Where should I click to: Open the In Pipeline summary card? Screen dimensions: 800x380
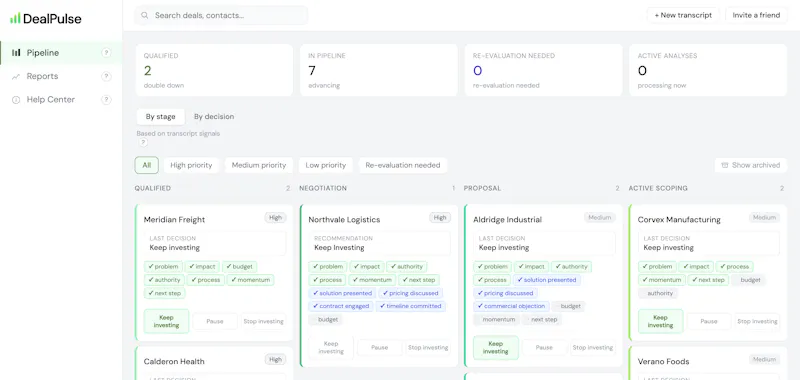tap(379, 70)
